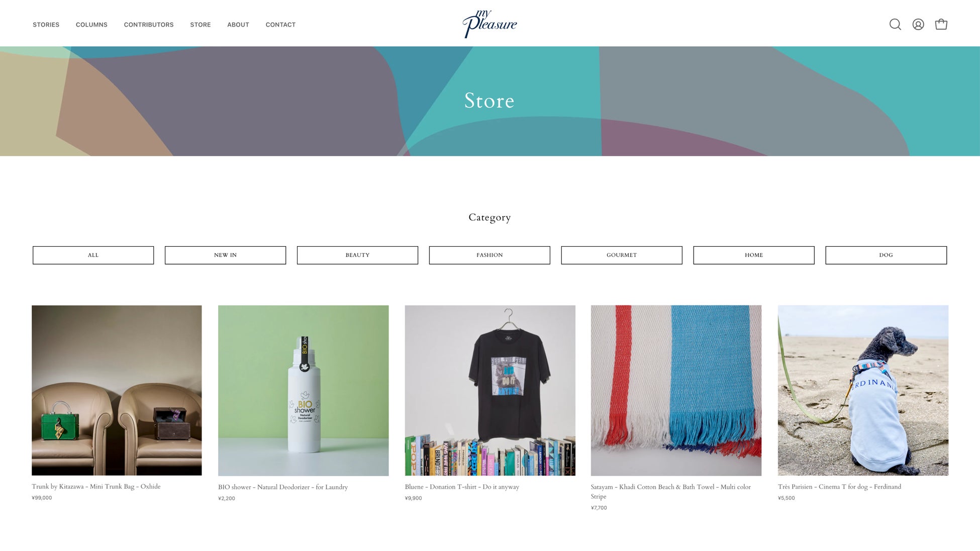
Task: Filter products by HOME category
Action: click(x=754, y=255)
